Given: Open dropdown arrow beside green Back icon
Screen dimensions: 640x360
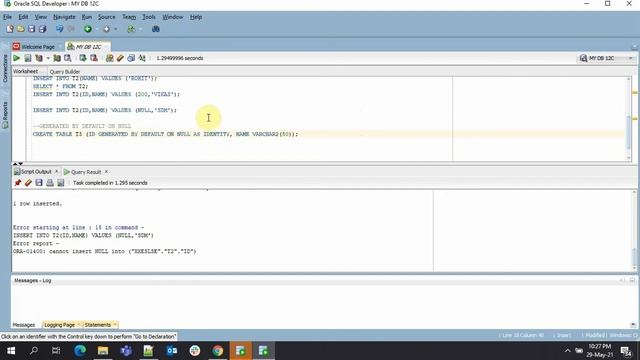Looking at the screenshot, I should click(97, 29).
